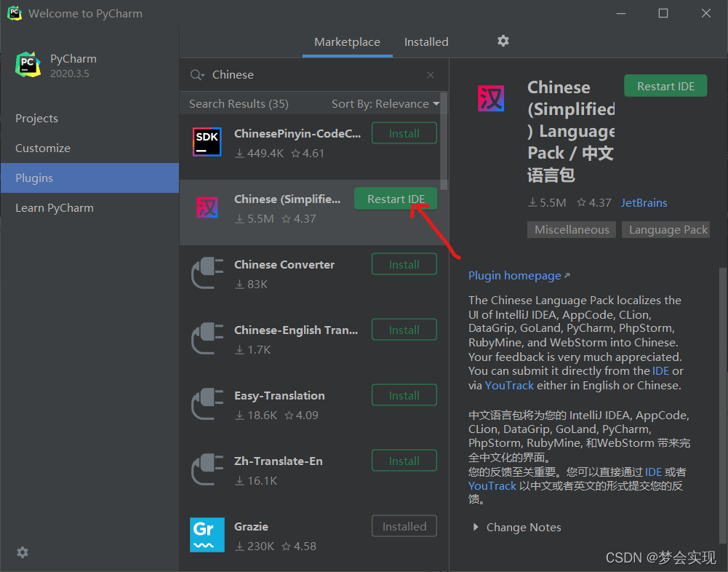Click Restart IDE in the details panel
The width and height of the screenshot is (728, 572).
click(x=665, y=86)
